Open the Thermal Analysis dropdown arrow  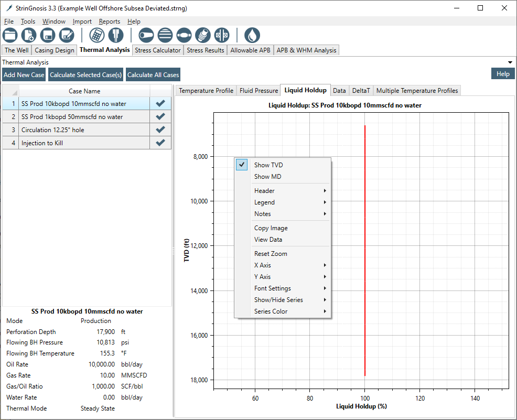[x=510, y=62]
